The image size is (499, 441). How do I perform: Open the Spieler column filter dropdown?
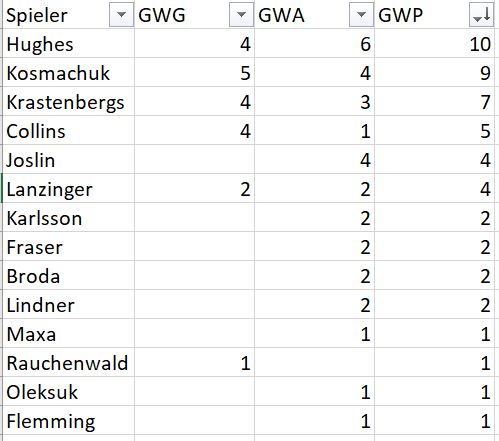pyautogui.click(x=121, y=15)
